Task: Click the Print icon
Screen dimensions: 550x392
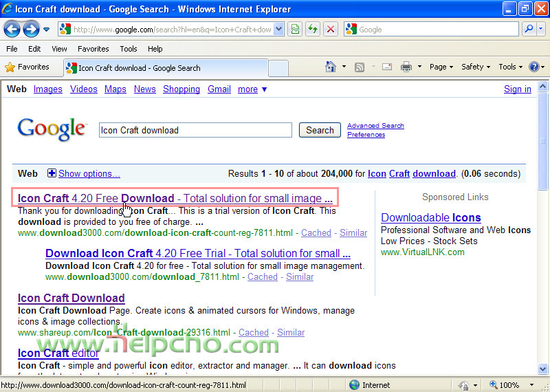Action: [406, 67]
